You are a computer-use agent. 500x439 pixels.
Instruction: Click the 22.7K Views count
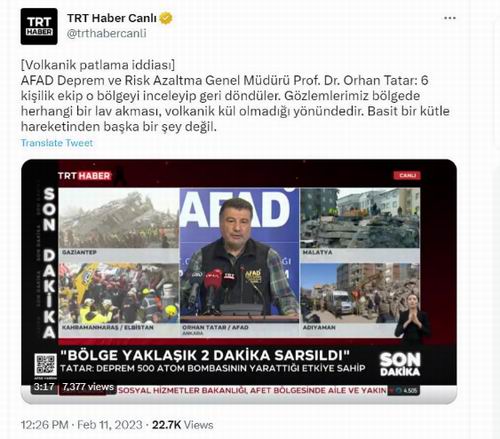tap(183, 425)
